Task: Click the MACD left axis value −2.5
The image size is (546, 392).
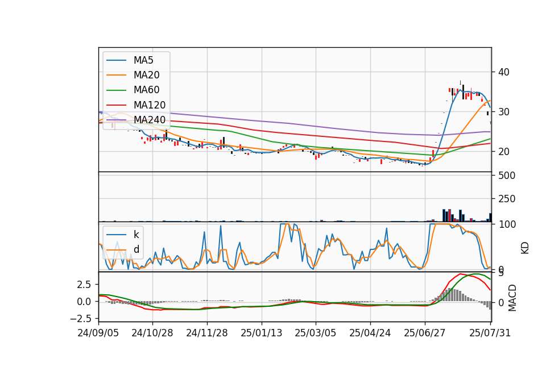Action: [x=80, y=319]
